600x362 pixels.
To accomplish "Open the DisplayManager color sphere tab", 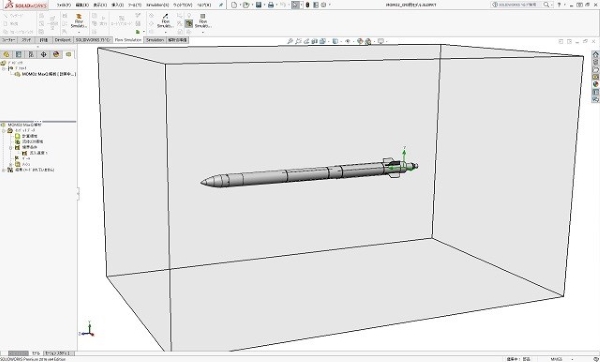I will pyautogui.click(x=56, y=54).
